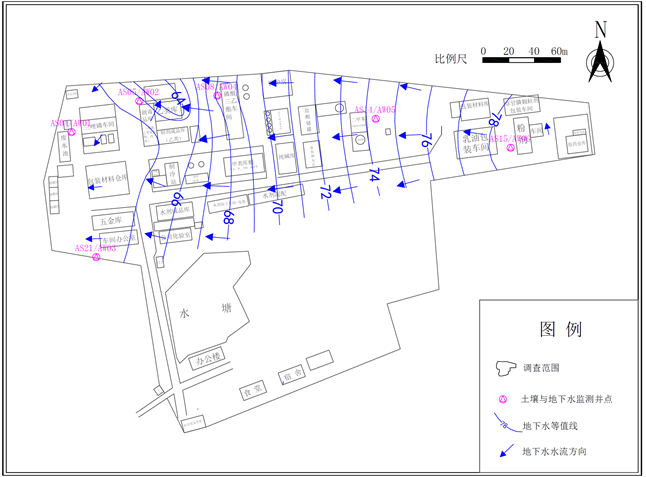Click the 乳油包装车间 building
This screenshot has width=646, height=477.
tap(476, 144)
